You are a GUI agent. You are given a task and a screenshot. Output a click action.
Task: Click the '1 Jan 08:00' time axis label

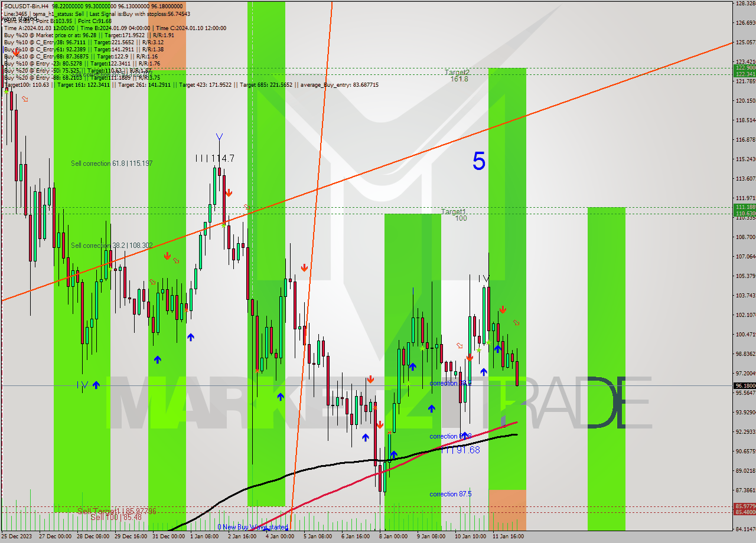click(204, 537)
